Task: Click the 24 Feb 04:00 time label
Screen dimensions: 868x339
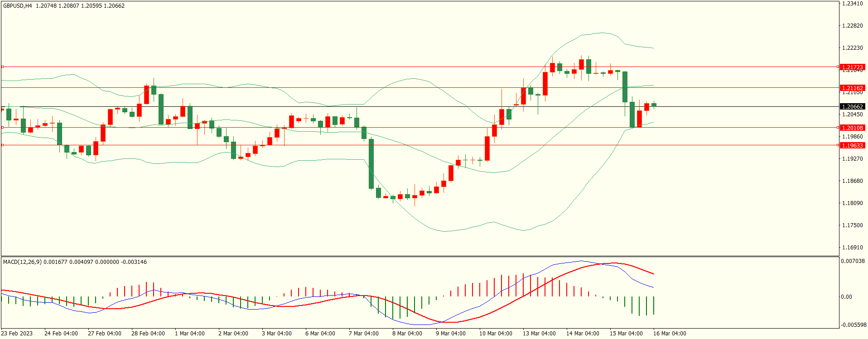Action: pyautogui.click(x=61, y=334)
